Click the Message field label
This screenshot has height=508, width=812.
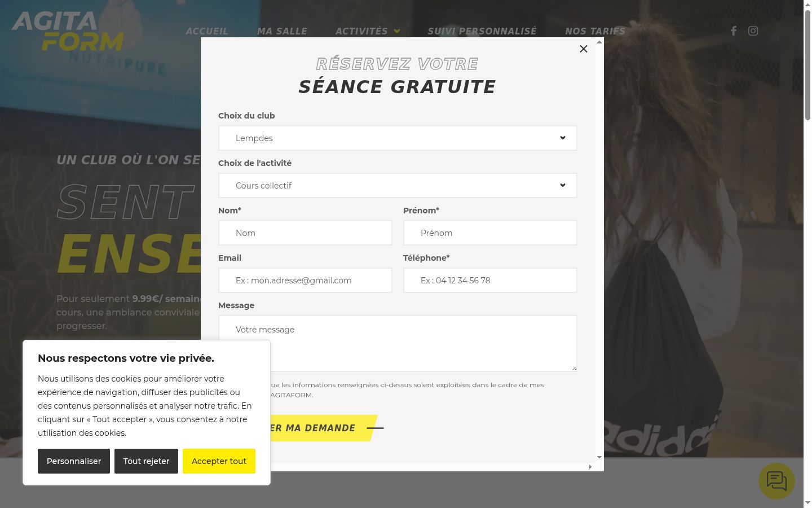tap(236, 305)
